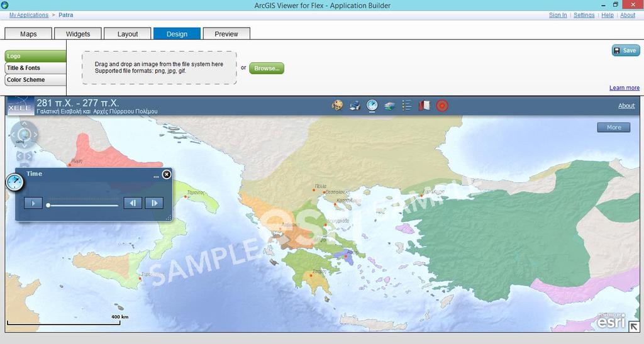
Task: Open the builder About link in top bar
Action: (x=628, y=14)
